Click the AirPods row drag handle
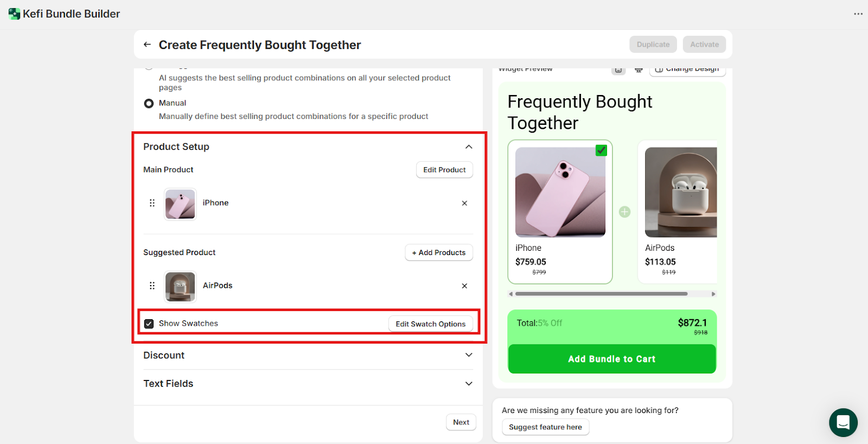Image resolution: width=868 pixels, height=444 pixels. coord(152,286)
